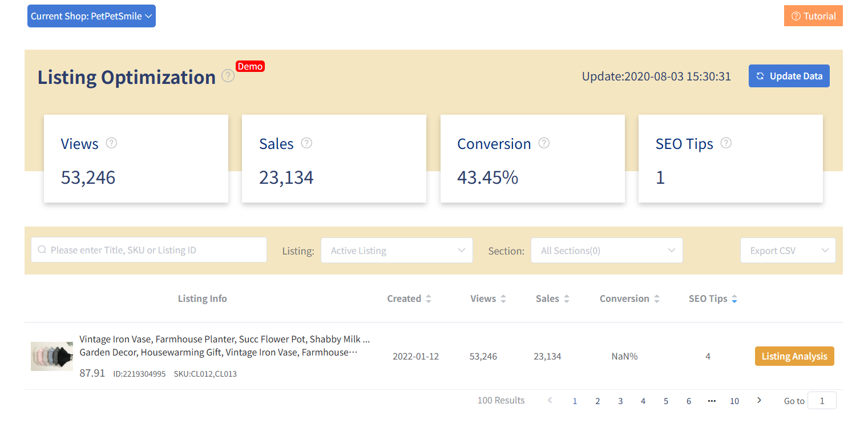Click the help icon next to Views
This screenshot has width=868, height=448.
(x=111, y=143)
